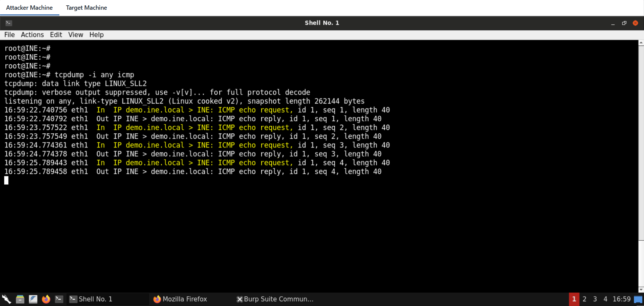Open the File menu

[x=9, y=35]
